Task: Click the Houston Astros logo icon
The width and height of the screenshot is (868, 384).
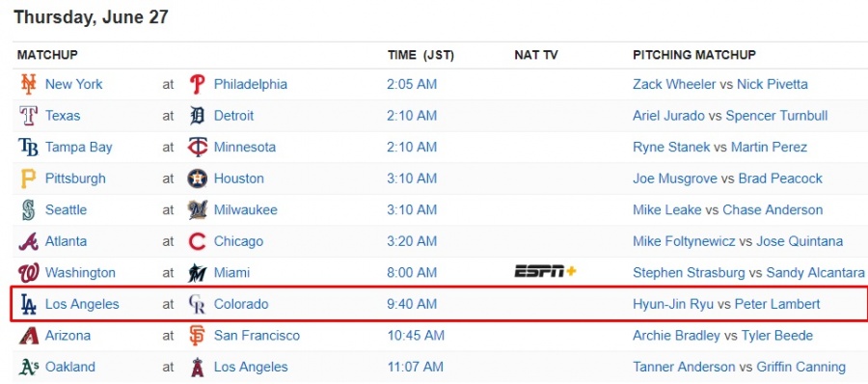Action: [197, 178]
